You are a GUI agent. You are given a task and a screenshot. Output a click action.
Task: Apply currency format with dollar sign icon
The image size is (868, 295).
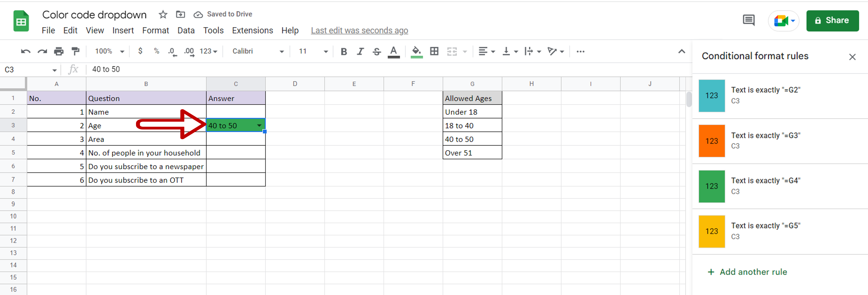(140, 51)
